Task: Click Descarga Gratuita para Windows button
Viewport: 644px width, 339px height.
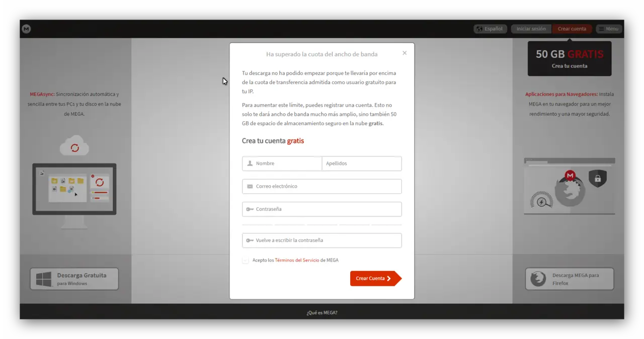Action: point(74,279)
